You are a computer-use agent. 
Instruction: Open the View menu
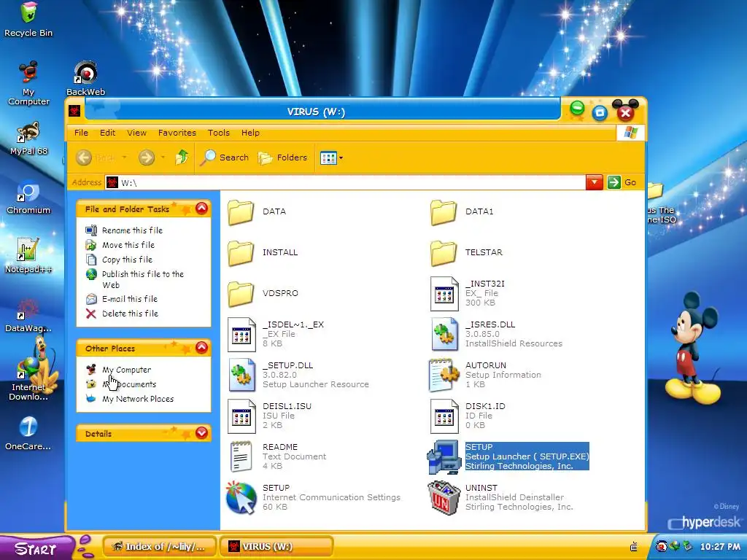[136, 133]
